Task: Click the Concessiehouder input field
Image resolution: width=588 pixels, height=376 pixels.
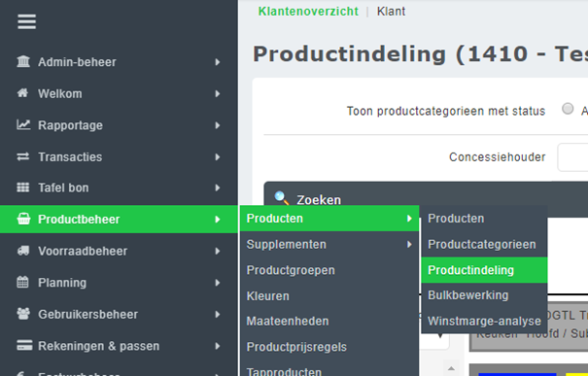Action: pyautogui.click(x=572, y=157)
